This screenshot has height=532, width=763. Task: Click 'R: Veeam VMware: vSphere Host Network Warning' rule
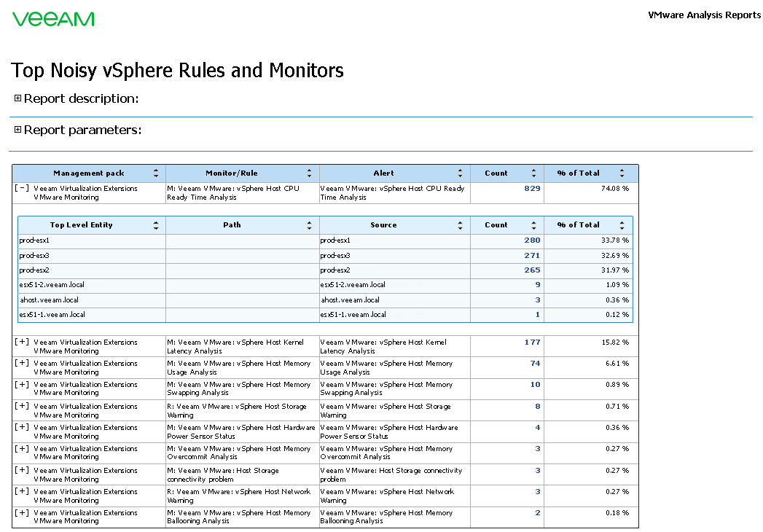(x=239, y=496)
